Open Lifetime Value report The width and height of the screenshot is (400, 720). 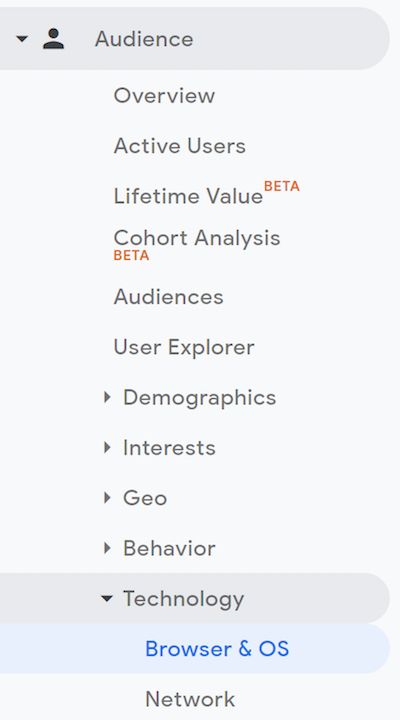(x=188, y=197)
